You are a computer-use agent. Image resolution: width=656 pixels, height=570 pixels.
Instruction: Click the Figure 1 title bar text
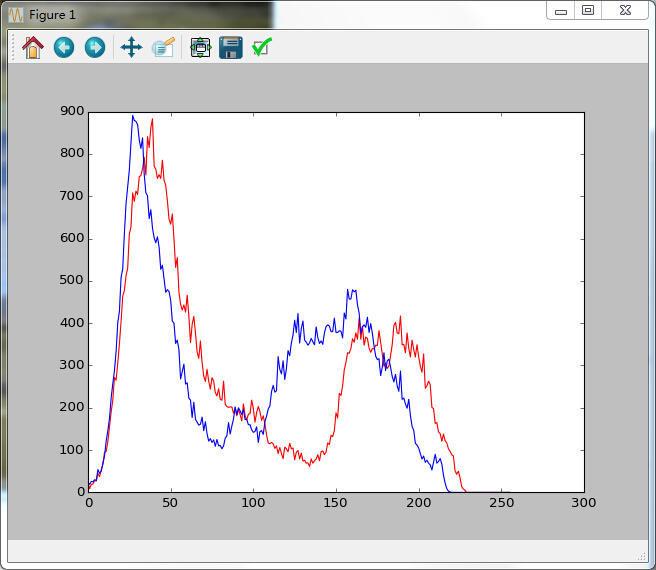(52, 15)
